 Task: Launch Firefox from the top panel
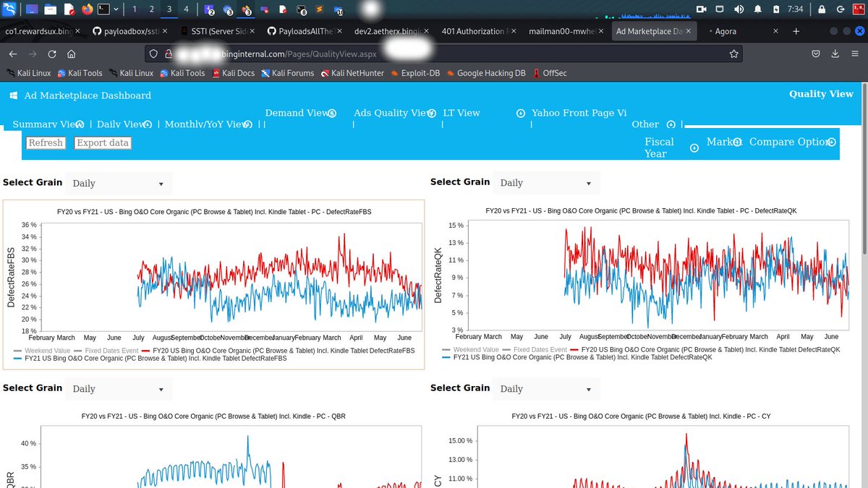pyautogui.click(x=88, y=9)
